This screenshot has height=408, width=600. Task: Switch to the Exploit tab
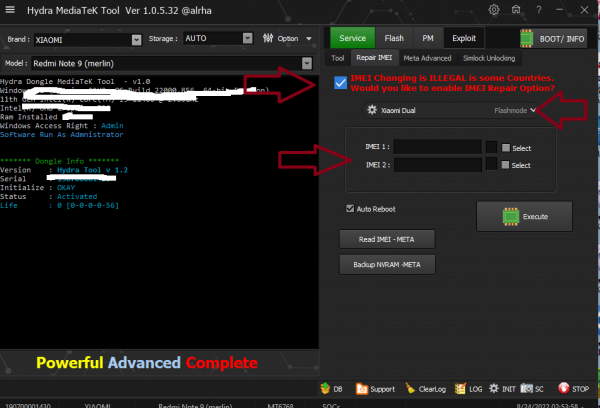(x=464, y=38)
